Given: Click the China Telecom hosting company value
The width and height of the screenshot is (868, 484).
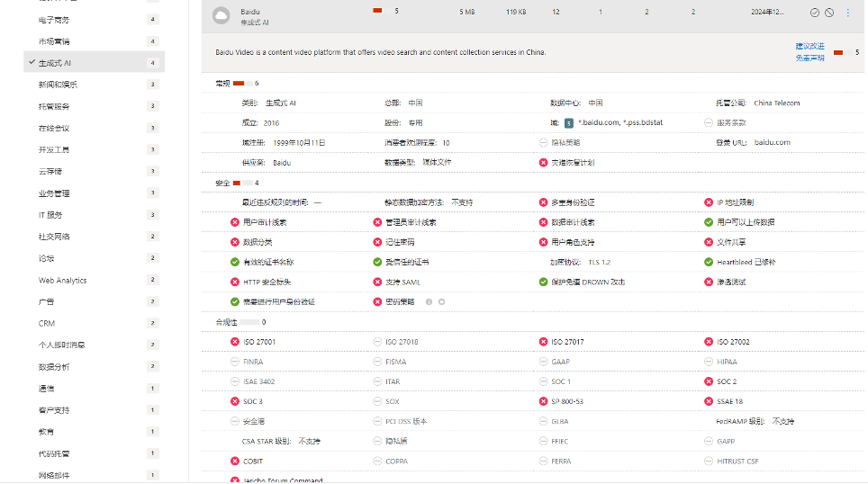Looking at the screenshot, I should 777,103.
